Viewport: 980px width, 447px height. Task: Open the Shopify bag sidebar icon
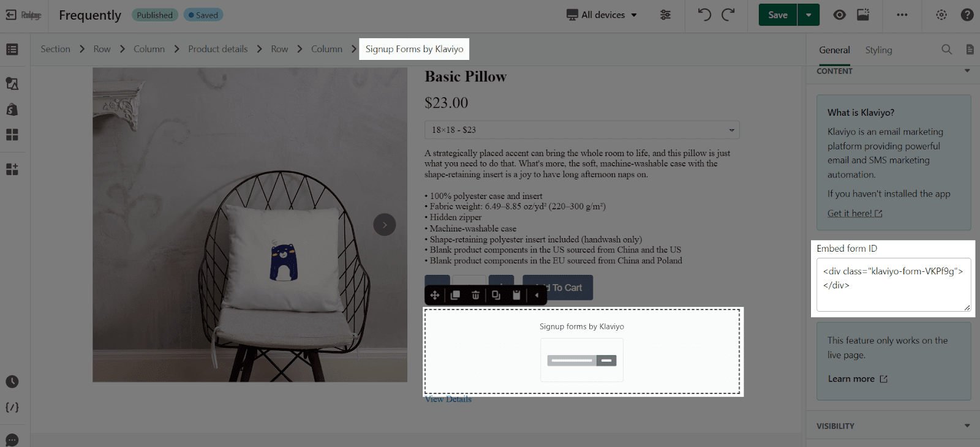[x=12, y=109]
